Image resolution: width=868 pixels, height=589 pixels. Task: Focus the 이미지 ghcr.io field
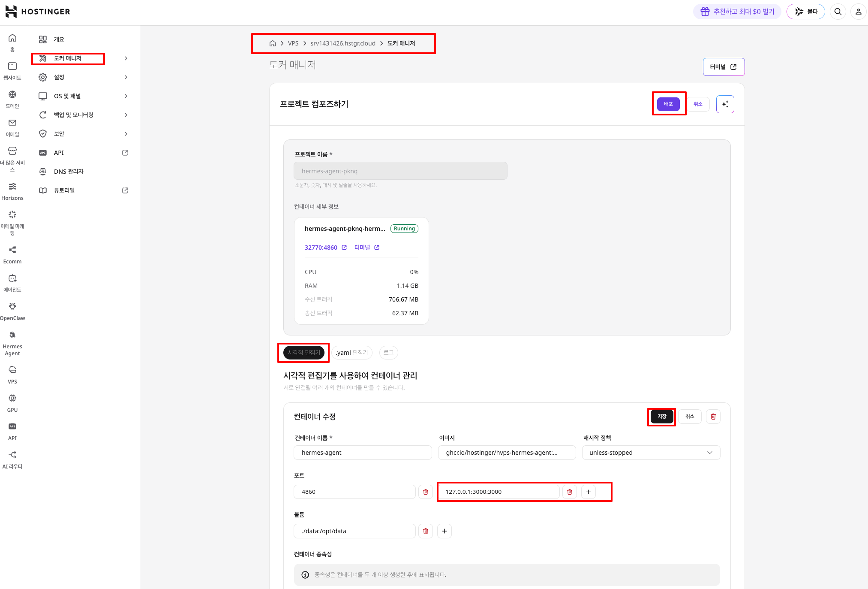[x=507, y=453]
